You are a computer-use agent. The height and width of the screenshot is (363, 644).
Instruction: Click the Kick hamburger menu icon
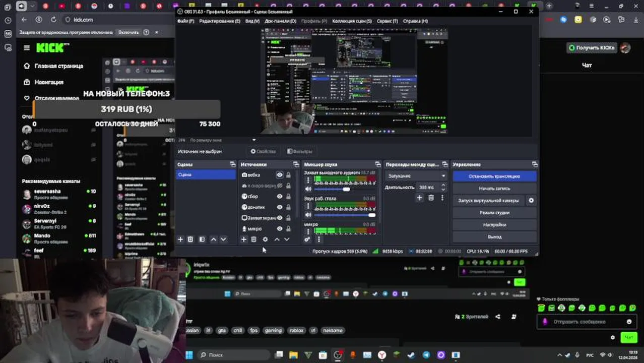(x=27, y=48)
